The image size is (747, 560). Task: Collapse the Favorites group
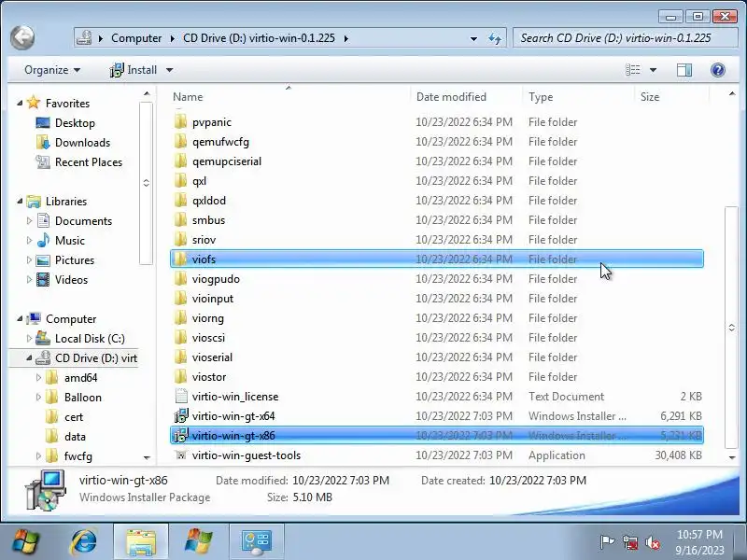point(20,103)
